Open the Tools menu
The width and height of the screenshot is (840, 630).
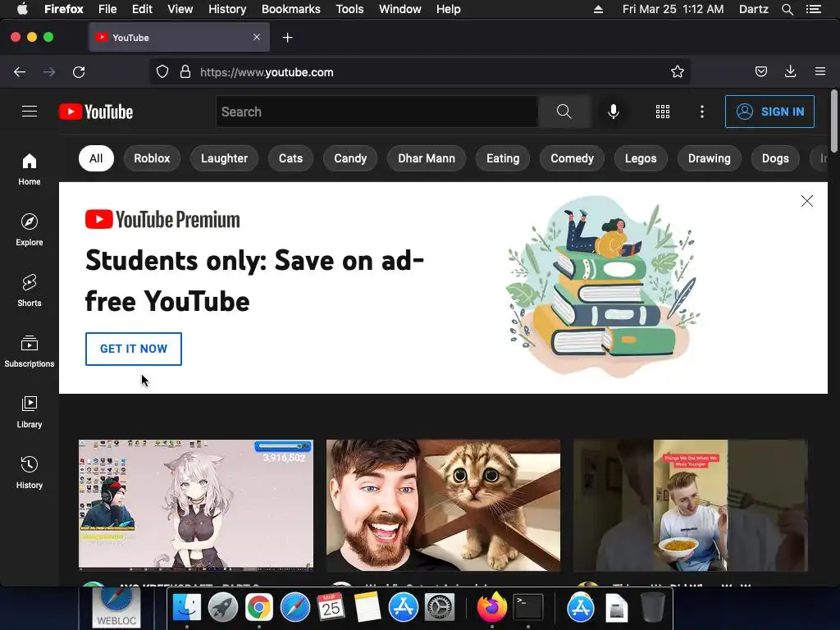(349, 9)
